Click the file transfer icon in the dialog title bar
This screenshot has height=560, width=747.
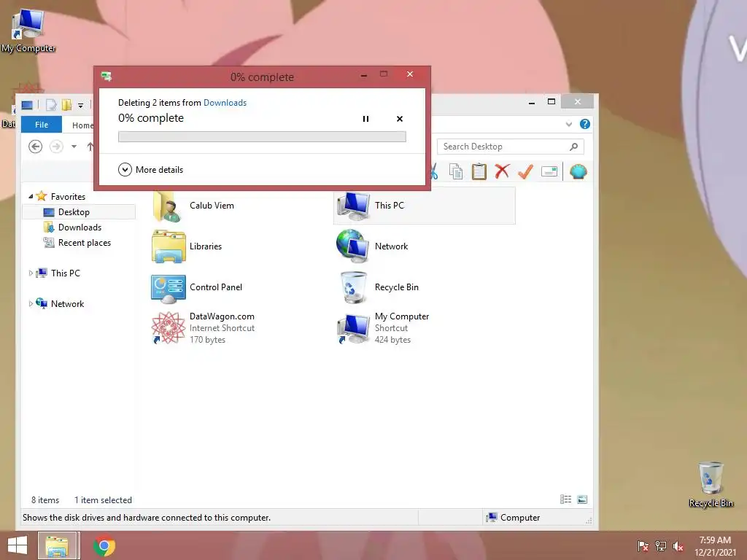(x=107, y=76)
